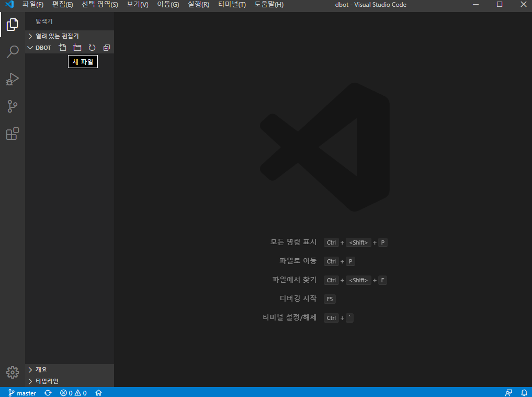532x397 pixels.
Task: Click the VS Code logo in title bar
Action: [x=9, y=4]
